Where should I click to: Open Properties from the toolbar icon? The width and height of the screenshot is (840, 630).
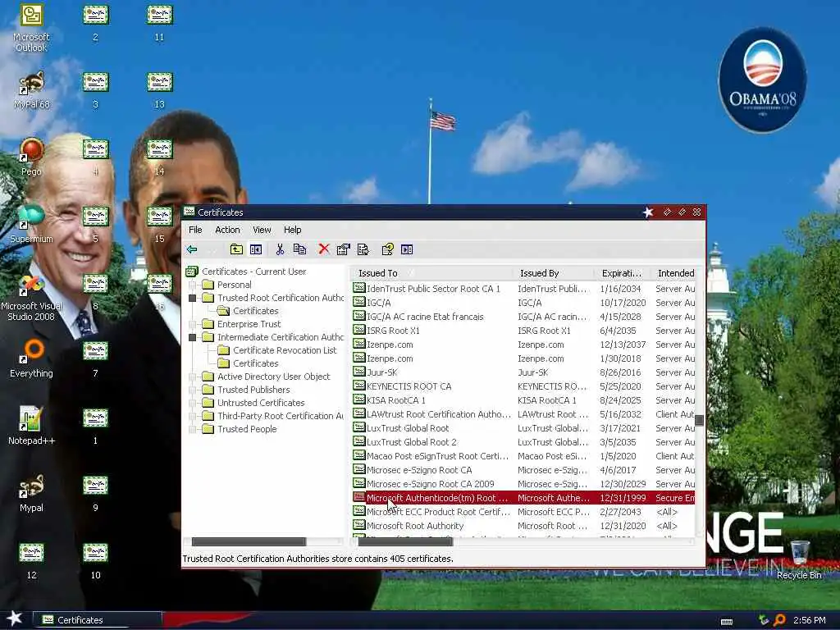coord(344,249)
